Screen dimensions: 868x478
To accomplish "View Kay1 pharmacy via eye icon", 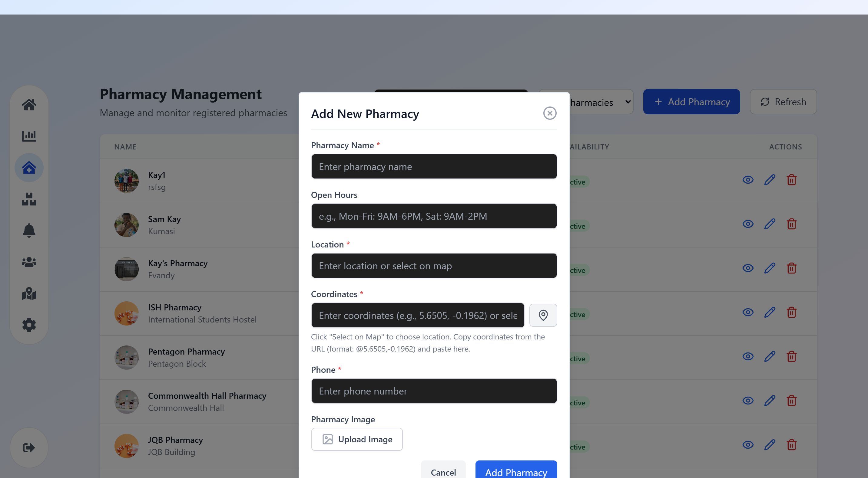I will pos(748,180).
